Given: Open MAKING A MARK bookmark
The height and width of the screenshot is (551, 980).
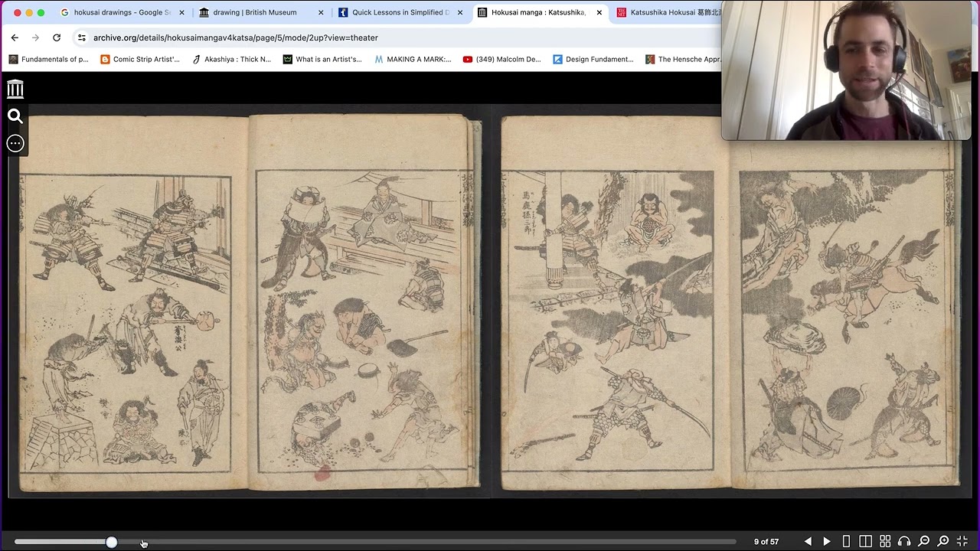Looking at the screenshot, I should pos(413,59).
